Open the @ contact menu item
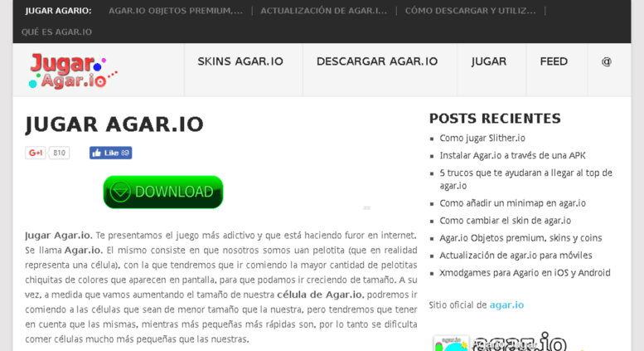The width and height of the screenshot is (644, 351). [606, 61]
